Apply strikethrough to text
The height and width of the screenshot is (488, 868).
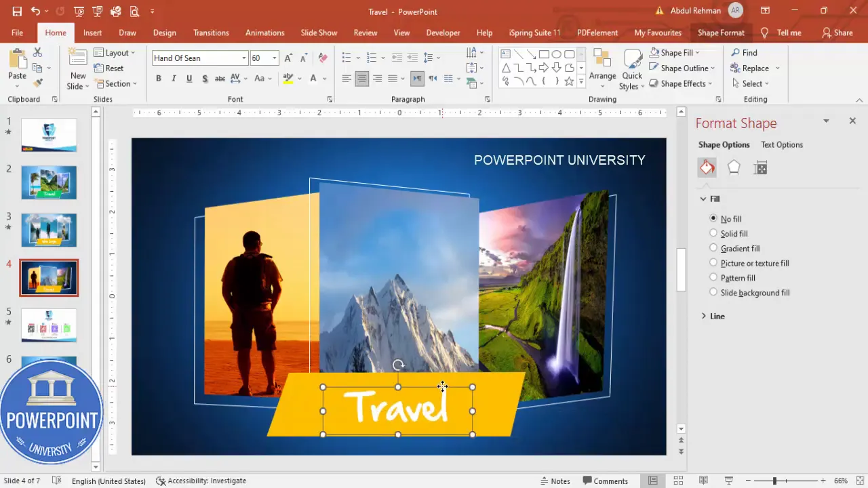(x=220, y=79)
